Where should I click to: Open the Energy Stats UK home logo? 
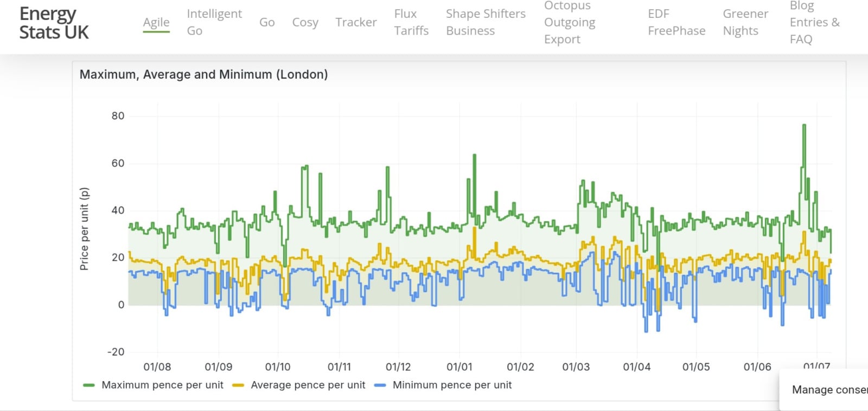(x=54, y=23)
